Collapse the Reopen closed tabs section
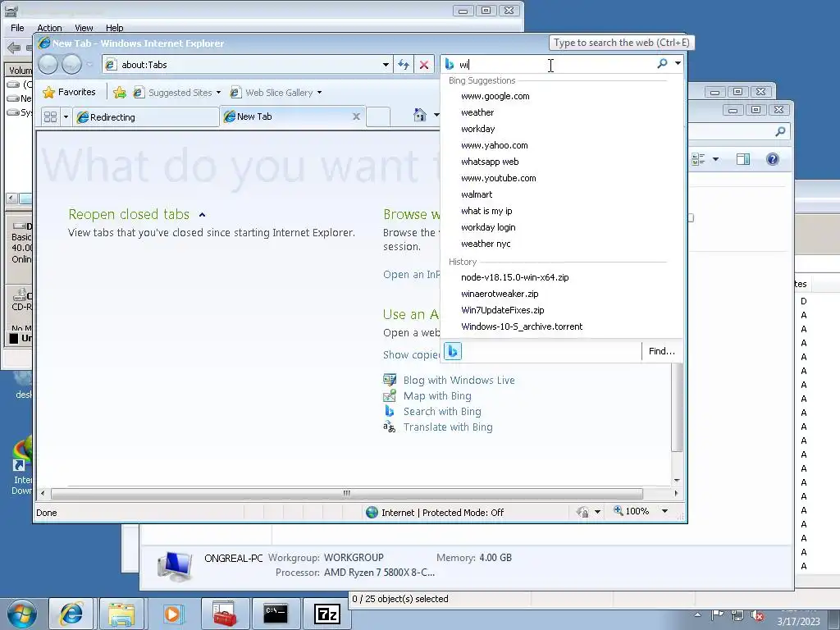 202,215
